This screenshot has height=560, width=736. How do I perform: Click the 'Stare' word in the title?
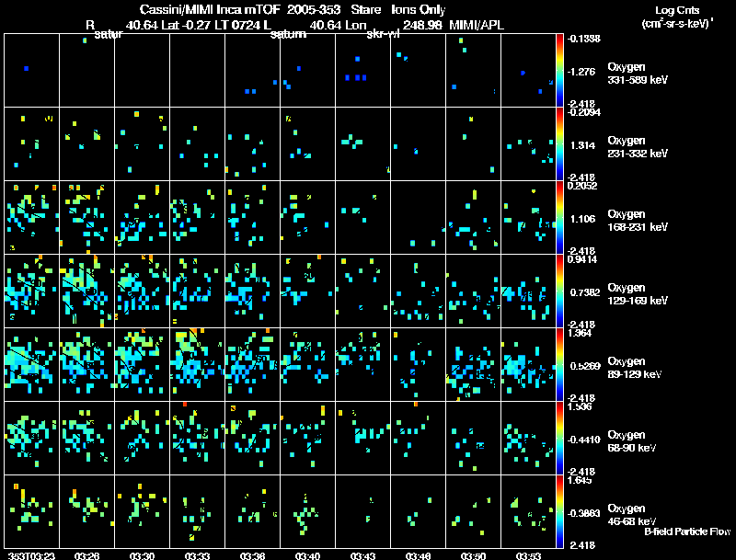click(364, 9)
